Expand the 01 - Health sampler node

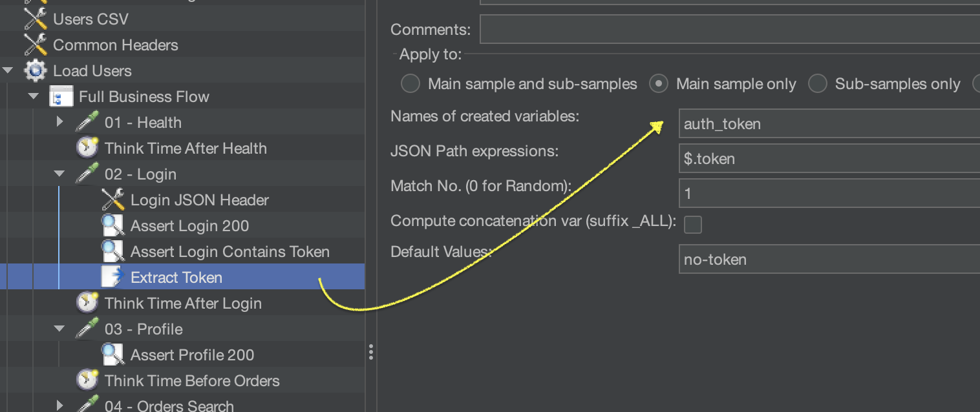(x=59, y=122)
